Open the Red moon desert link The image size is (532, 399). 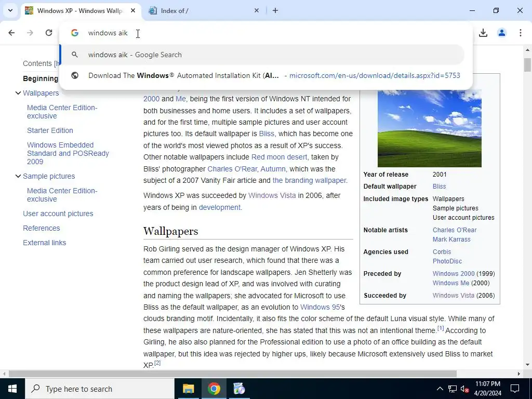(x=279, y=157)
